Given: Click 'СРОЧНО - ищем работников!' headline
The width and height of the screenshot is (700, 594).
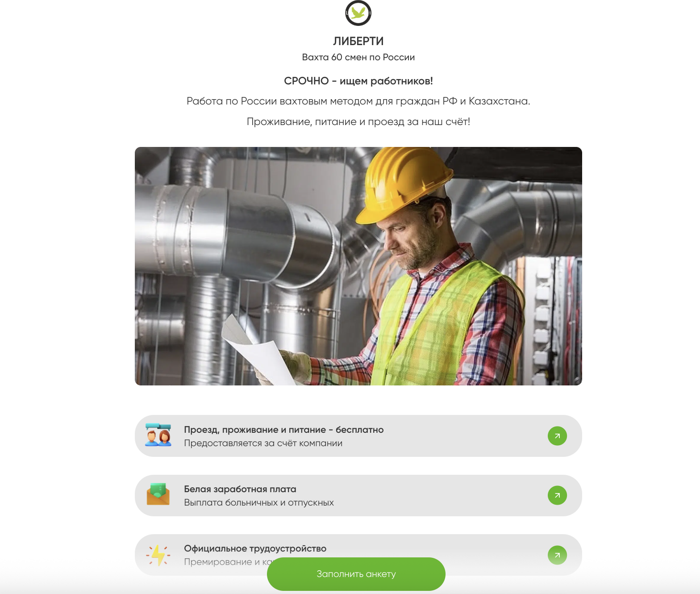Looking at the screenshot, I should (x=358, y=81).
